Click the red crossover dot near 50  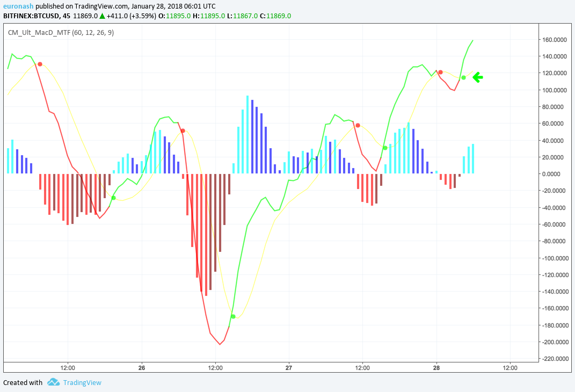click(x=183, y=131)
